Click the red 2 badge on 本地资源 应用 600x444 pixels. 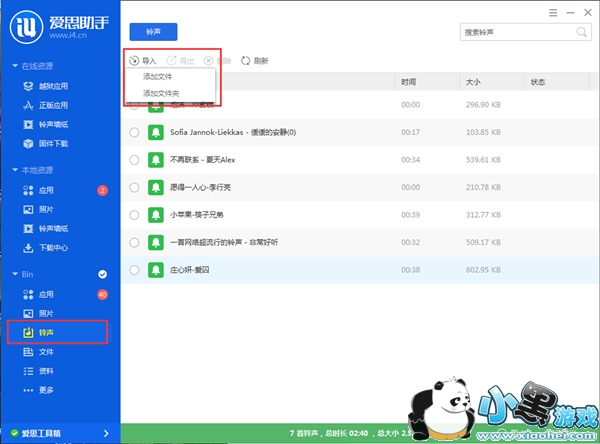click(102, 190)
